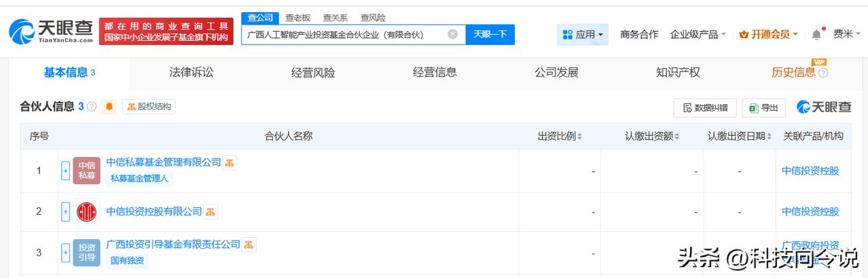The height and width of the screenshot is (278, 868).
Task: Sort table by 出资比例 column
Action: (560, 136)
